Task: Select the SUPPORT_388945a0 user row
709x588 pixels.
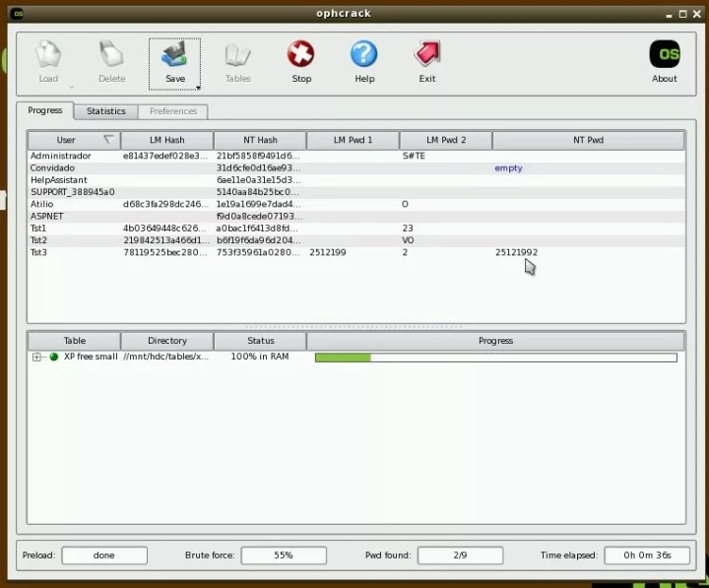Action: 356,192
